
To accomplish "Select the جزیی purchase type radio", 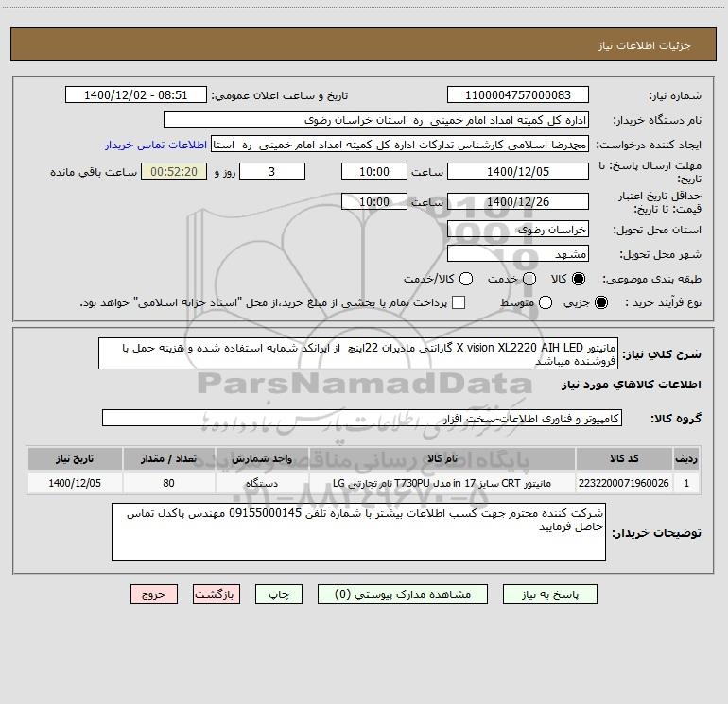I will 601,302.
